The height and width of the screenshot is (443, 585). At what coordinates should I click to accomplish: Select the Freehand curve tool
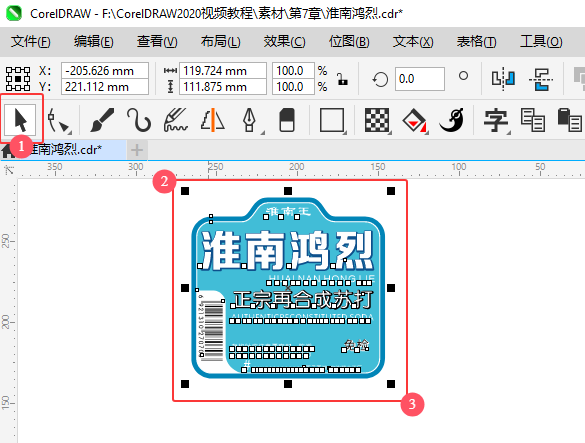point(139,120)
